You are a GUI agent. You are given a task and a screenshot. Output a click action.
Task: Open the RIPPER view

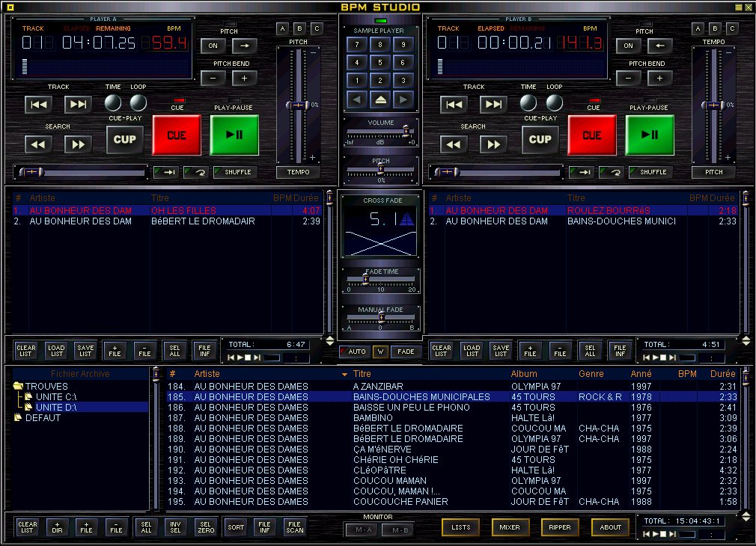click(560, 527)
